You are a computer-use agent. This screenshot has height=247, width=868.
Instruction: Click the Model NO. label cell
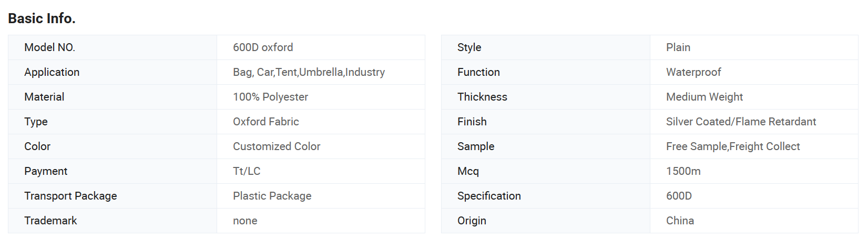point(113,47)
